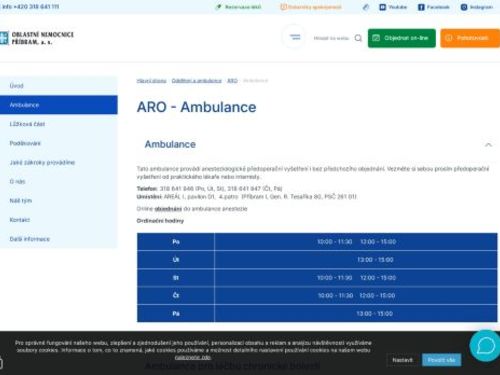Select Náš tým in the side menu
Screen dimensions: 500x375
pyautogui.click(x=59, y=201)
